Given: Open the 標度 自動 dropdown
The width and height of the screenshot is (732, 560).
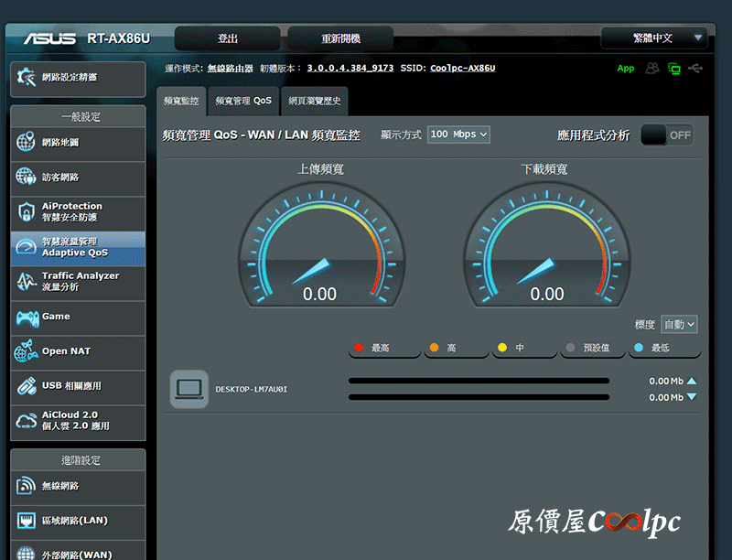Looking at the screenshot, I should (x=679, y=324).
